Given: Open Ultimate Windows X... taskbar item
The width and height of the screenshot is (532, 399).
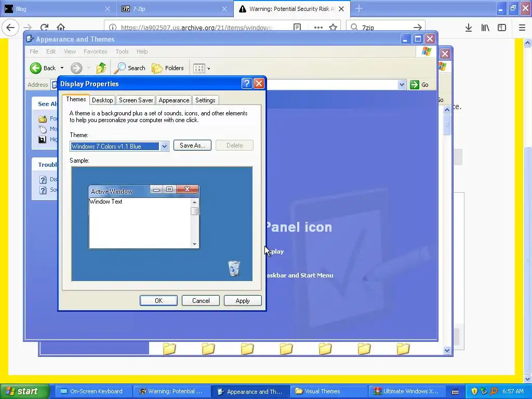Looking at the screenshot, I should (407, 391).
